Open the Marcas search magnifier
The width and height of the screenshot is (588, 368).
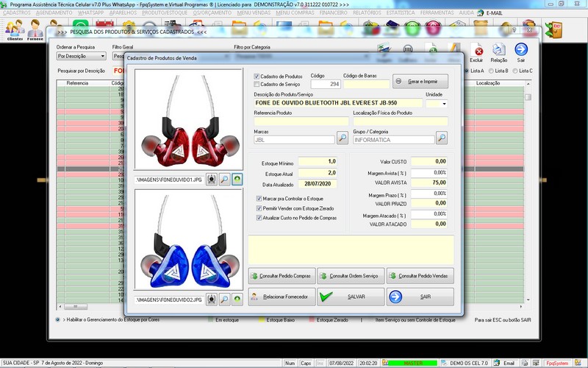coord(343,138)
